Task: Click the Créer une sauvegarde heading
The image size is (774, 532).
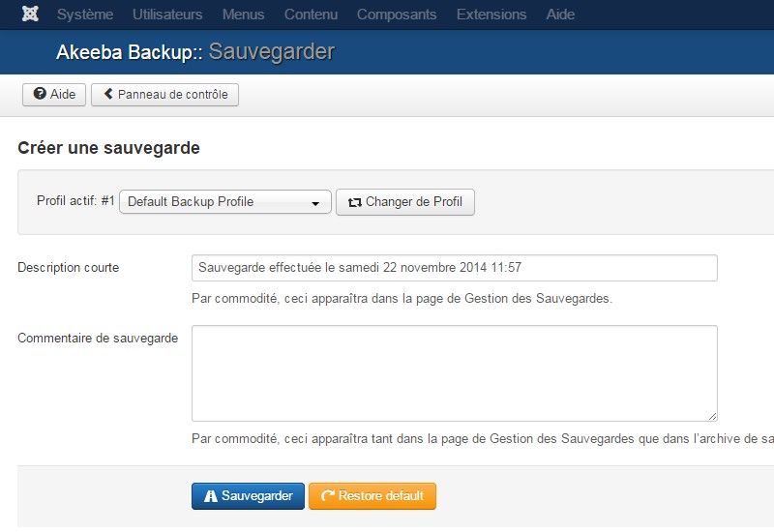Action: (x=108, y=148)
